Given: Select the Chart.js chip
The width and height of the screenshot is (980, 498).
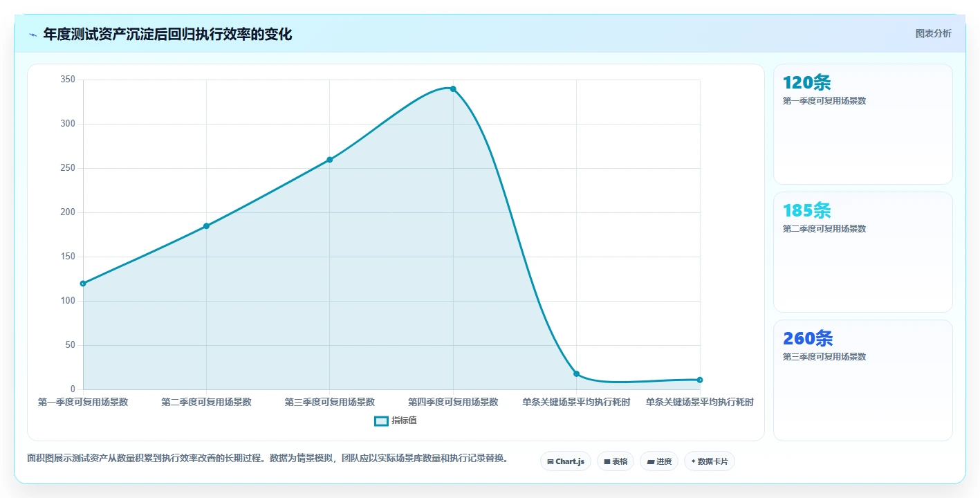Looking at the screenshot, I should pyautogui.click(x=565, y=461).
